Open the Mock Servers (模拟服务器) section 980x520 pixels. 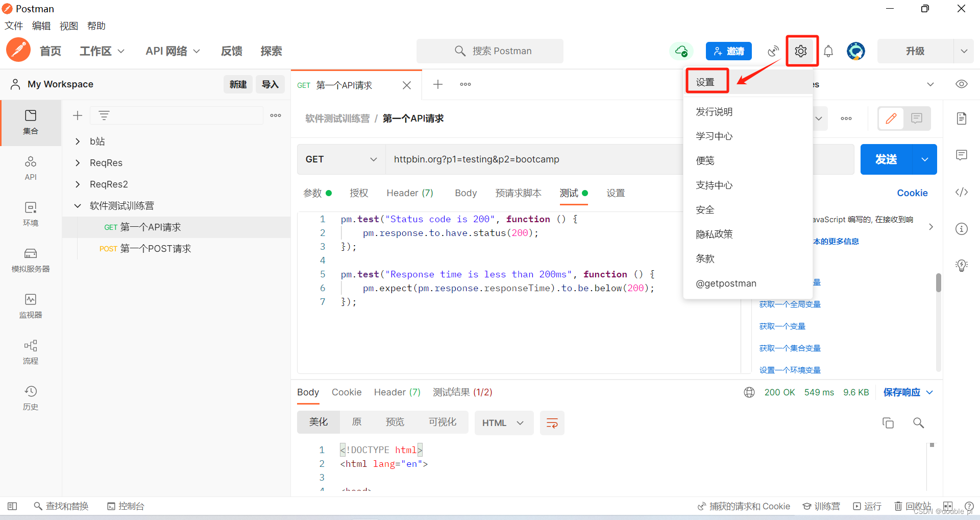point(31,261)
